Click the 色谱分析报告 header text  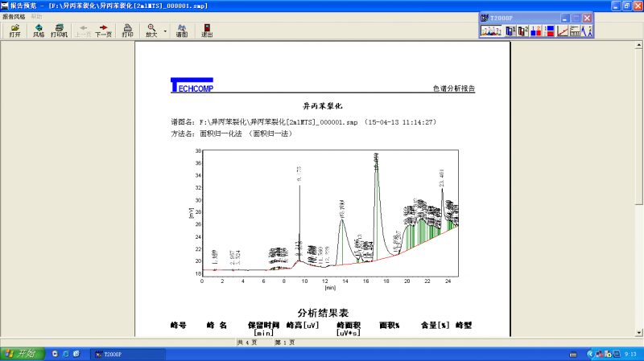click(x=454, y=88)
